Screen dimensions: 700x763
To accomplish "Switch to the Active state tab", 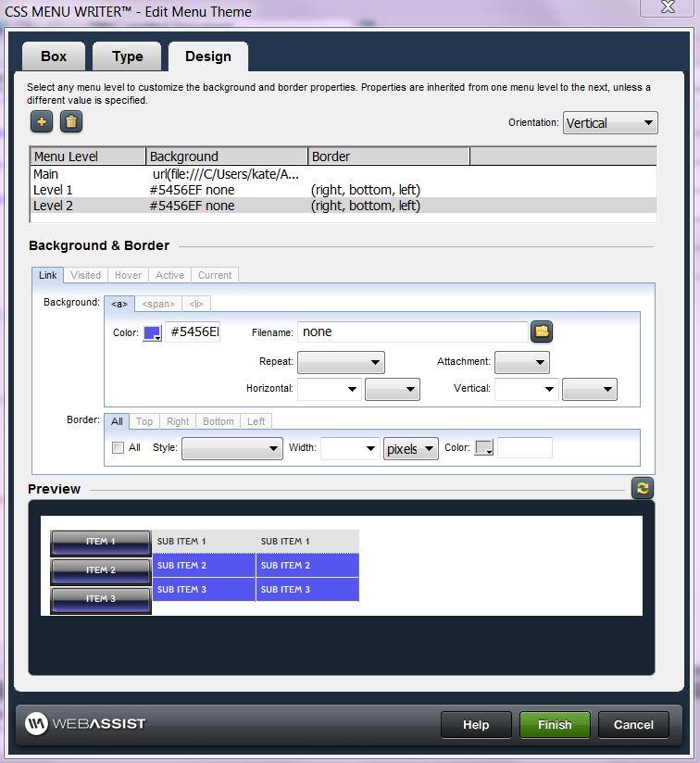I will tap(169, 275).
